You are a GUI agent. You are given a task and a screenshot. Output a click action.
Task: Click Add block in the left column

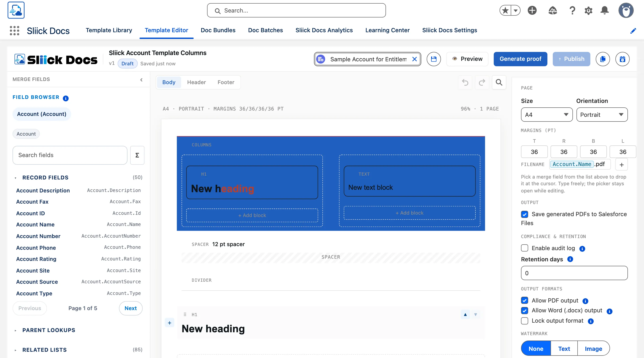pyautogui.click(x=252, y=215)
